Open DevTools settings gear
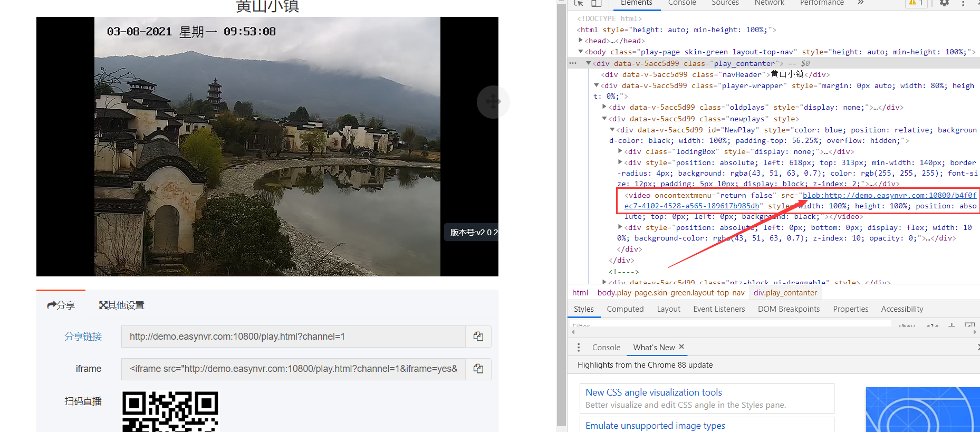 tap(944, 3)
